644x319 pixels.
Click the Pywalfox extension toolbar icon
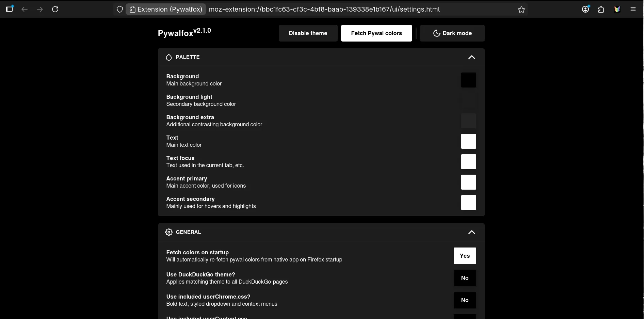617,9
